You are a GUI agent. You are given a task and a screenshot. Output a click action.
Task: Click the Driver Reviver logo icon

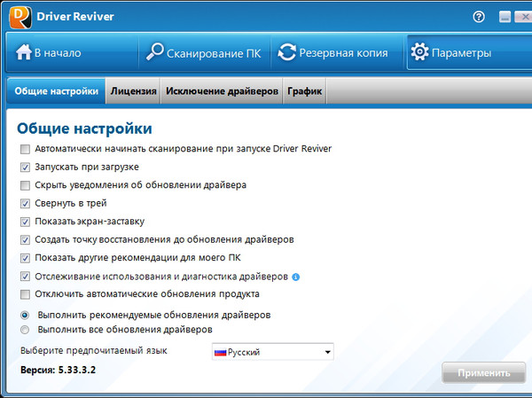tap(20, 18)
